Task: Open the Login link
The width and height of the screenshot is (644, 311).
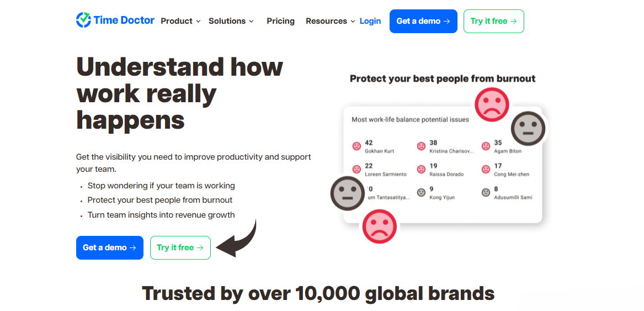Action: point(370,21)
